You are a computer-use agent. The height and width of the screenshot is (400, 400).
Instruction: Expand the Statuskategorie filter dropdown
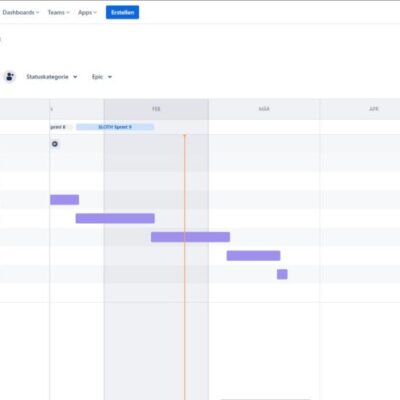click(x=52, y=77)
